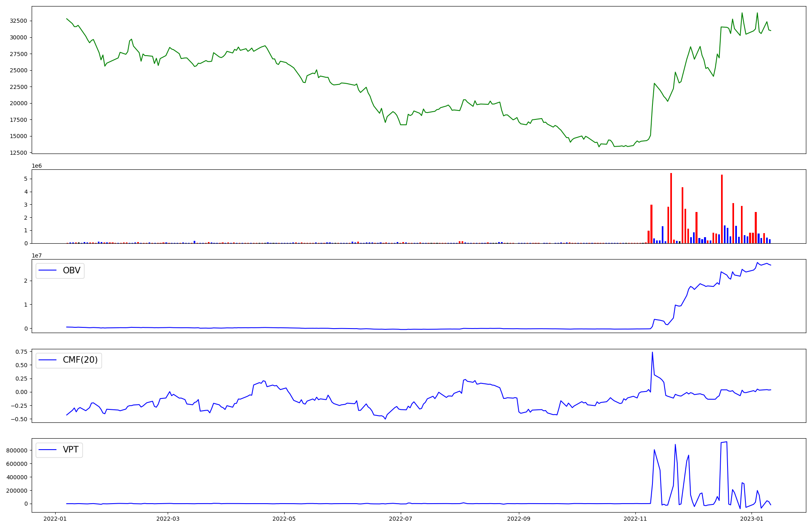
Task: Click the 1e6 exponent above volume chart
Action: 37,166
